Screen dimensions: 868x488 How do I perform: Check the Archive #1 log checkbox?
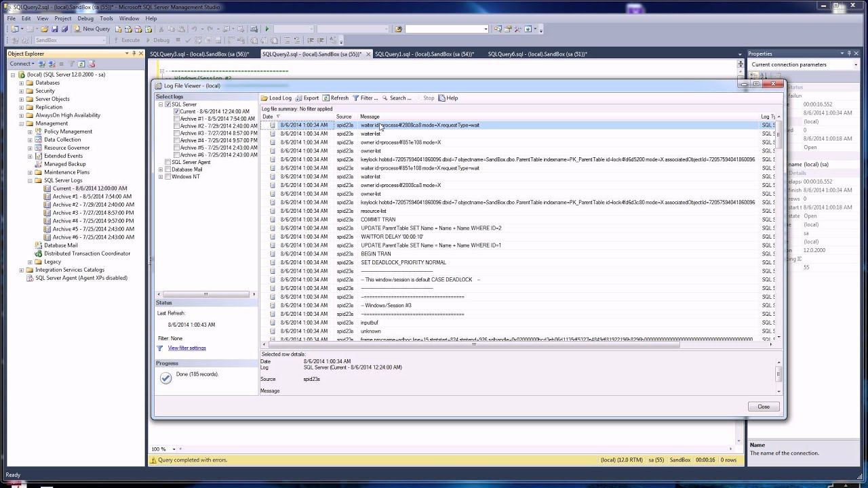pyautogui.click(x=176, y=119)
